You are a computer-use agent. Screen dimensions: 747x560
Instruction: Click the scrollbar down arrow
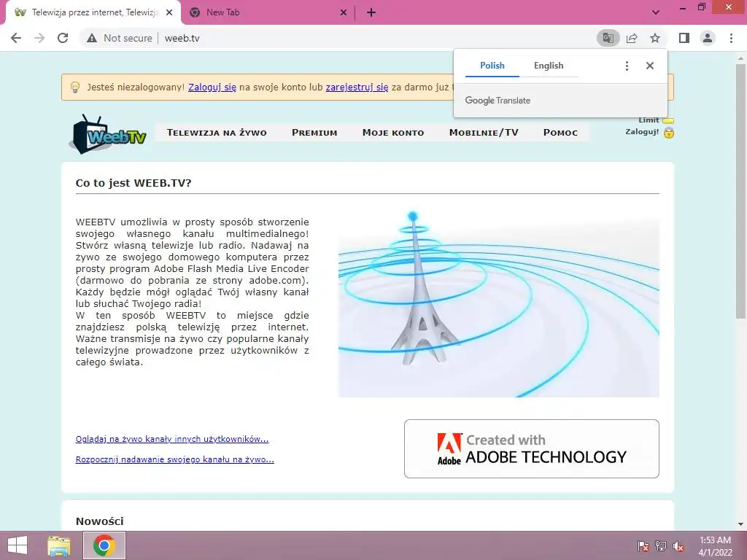[740, 524]
